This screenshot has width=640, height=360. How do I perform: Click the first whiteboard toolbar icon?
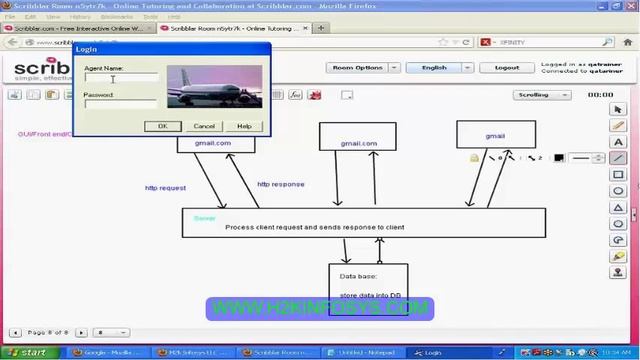15,95
